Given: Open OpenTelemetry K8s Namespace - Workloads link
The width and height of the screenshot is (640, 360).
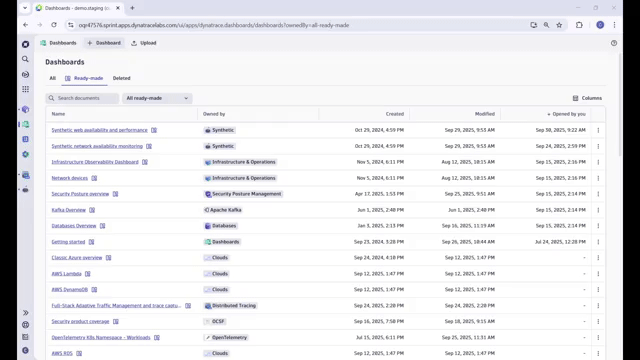Looking at the screenshot, I should pyautogui.click(x=101, y=338).
